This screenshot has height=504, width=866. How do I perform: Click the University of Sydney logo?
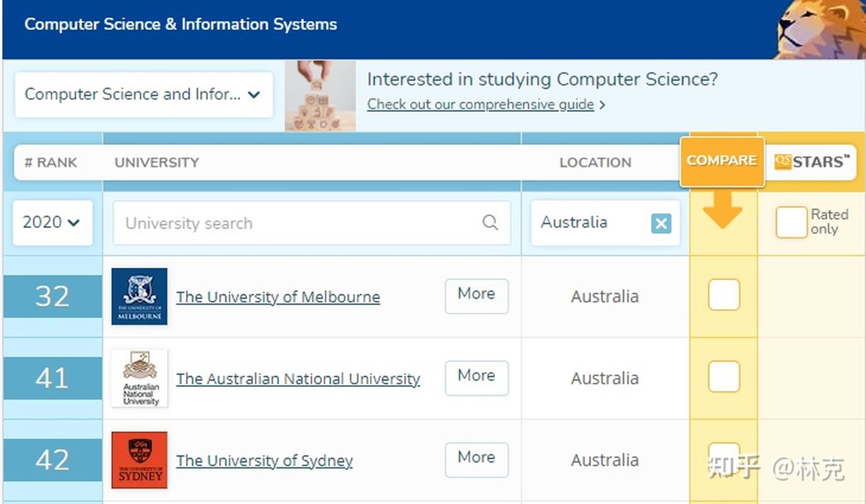[140, 460]
